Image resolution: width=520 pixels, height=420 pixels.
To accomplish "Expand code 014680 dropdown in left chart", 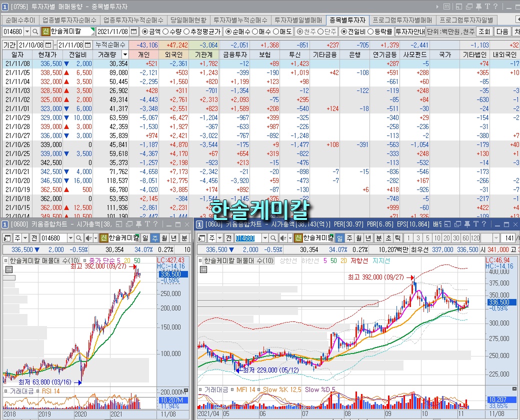I will (70, 238).
